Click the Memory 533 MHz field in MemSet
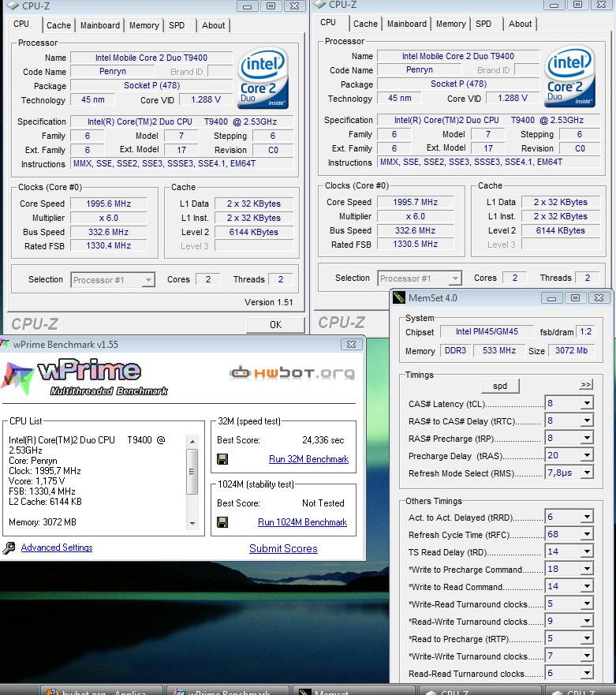 click(x=499, y=350)
